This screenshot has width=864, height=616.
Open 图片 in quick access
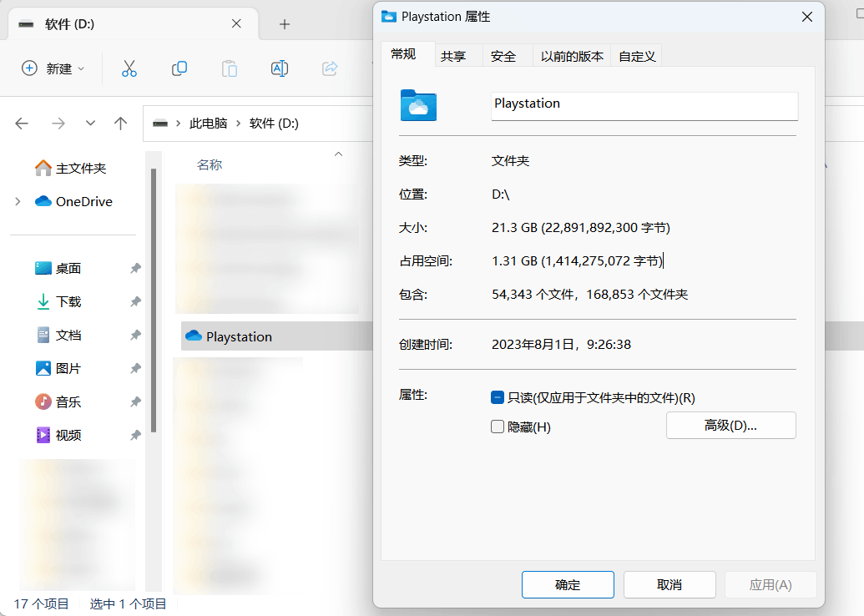point(58,368)
